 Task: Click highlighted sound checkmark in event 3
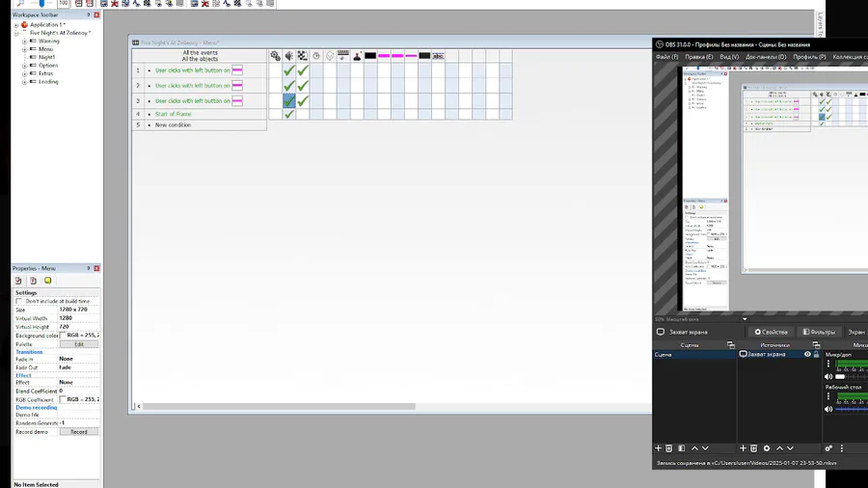tap(289, 100)
